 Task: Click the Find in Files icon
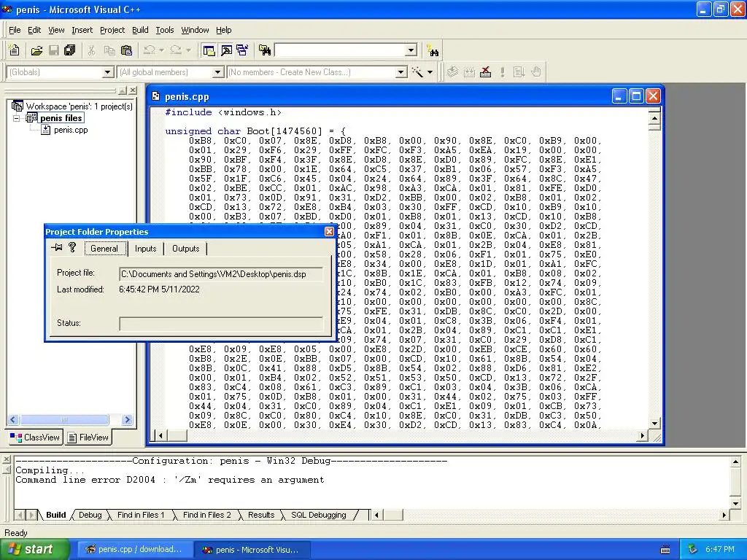tap(265, 50)
